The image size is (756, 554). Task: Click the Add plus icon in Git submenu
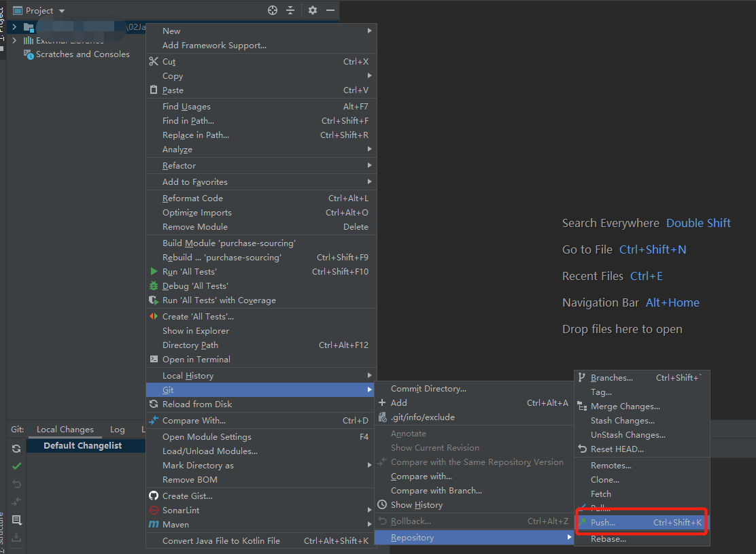[x=382, y=402]
